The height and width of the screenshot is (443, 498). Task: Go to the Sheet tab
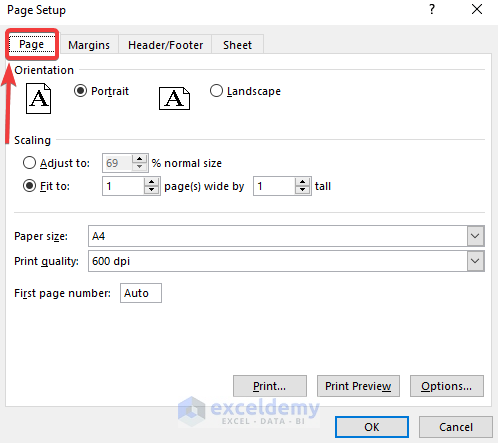[x=237, y=45]
